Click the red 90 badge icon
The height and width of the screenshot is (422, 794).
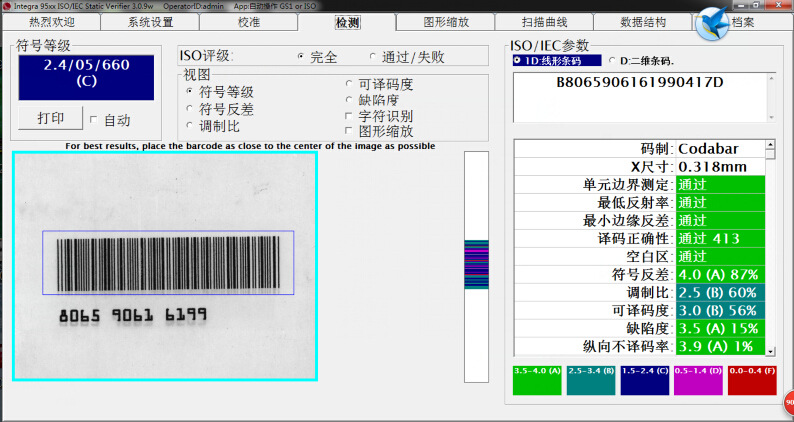[789, 403]
